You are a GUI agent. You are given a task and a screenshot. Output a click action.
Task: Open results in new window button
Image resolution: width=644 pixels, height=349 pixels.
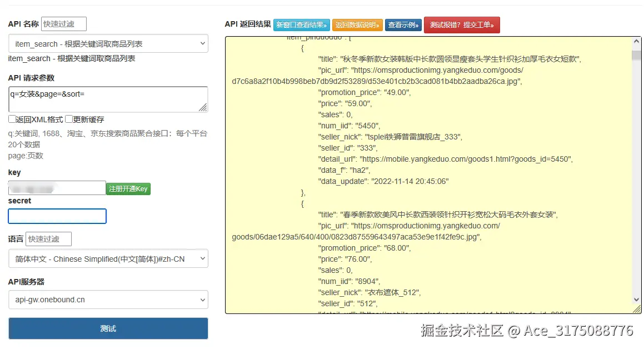tap(302, 24)
